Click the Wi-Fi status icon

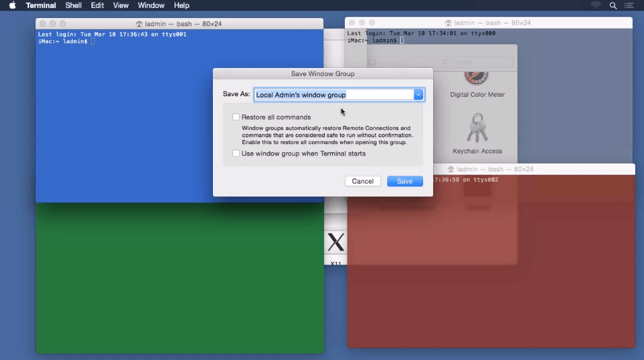(595, 5)
